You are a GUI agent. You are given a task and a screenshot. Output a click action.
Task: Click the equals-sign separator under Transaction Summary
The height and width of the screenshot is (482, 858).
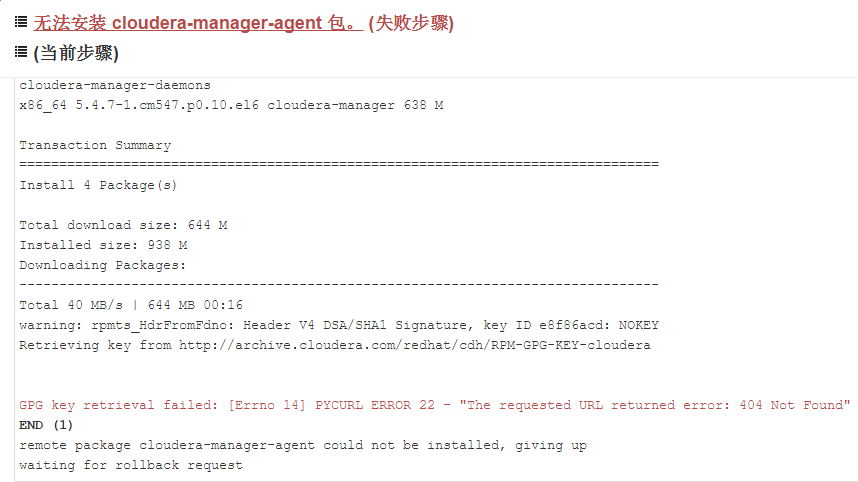(x=339, y=164)
